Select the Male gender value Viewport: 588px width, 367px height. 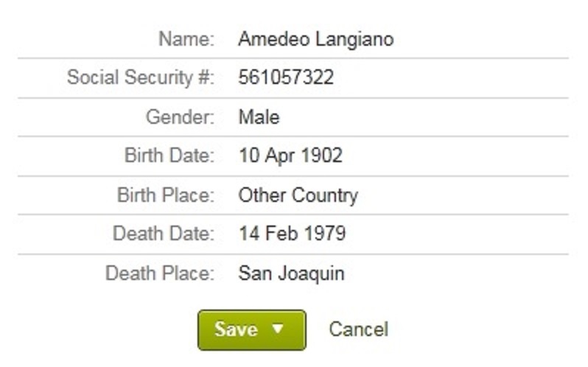[x=259, y=117]
